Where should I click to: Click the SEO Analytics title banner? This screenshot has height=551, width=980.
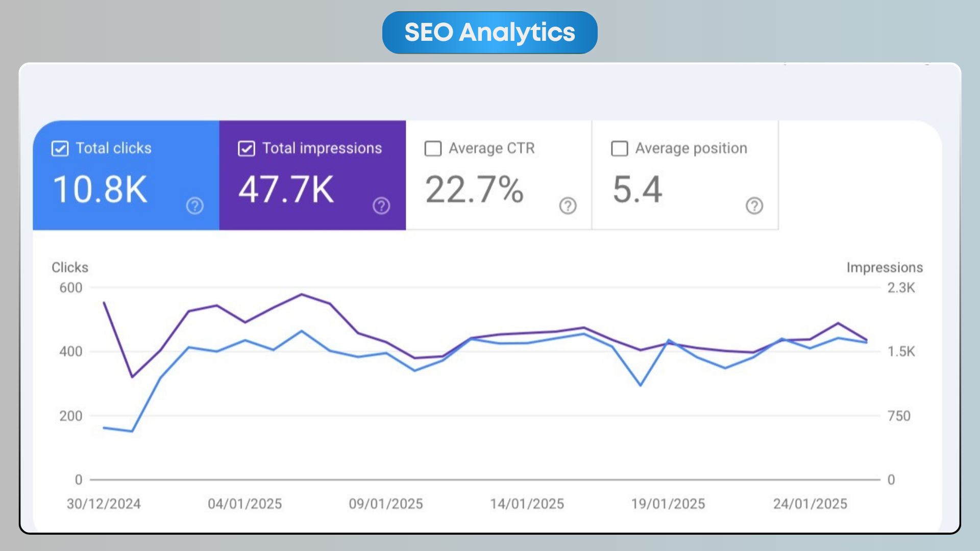point(489,33)
